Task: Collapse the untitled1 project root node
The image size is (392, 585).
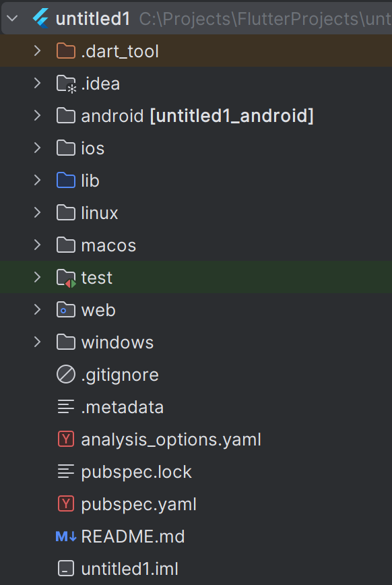Action: [12, 18]
